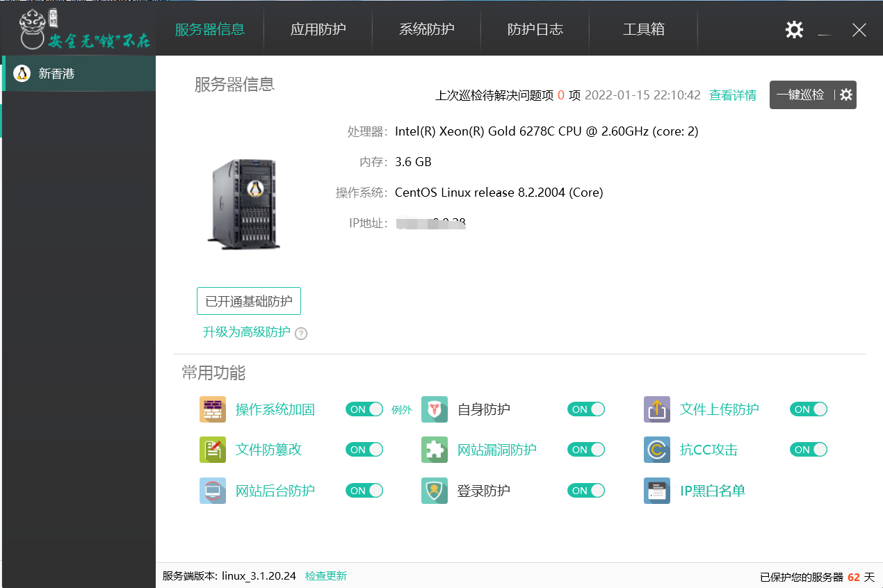883x588 pixels.
Task: Click the 自身防护 shield icon
Action: 435,409
